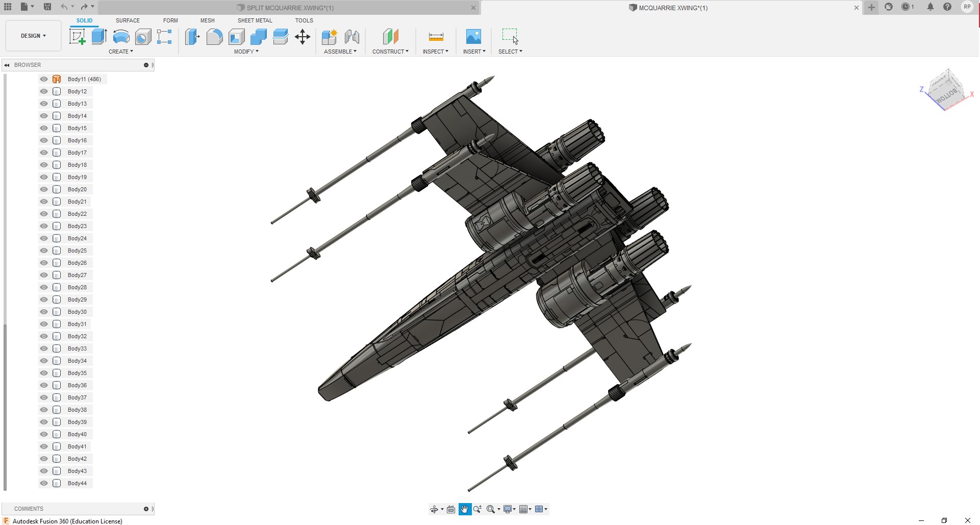Open the notifications bell

coord(931,7)
